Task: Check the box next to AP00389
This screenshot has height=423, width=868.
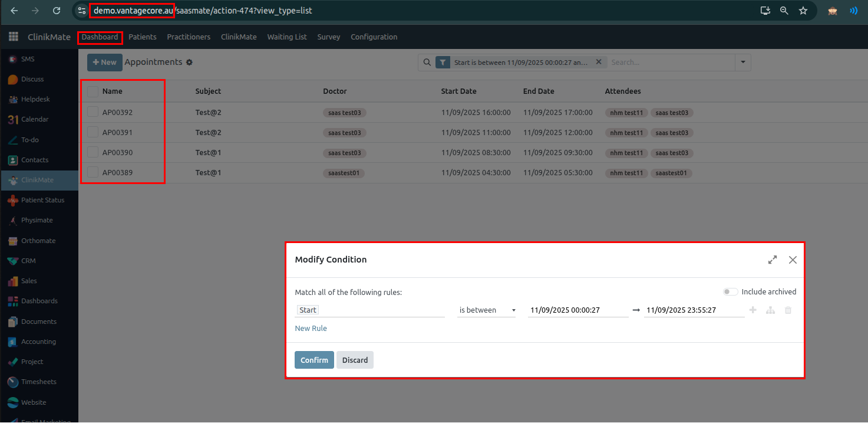Action: [x=93, y=172]
